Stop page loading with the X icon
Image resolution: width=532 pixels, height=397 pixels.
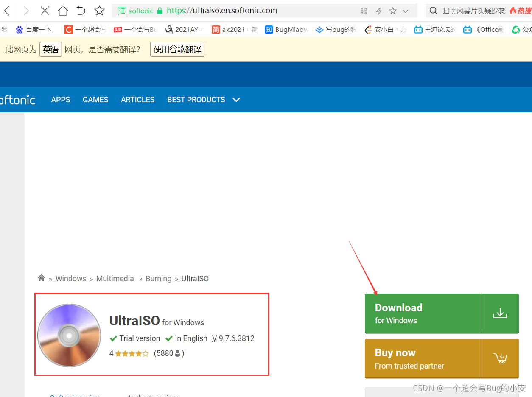click(x=45, y=11)
